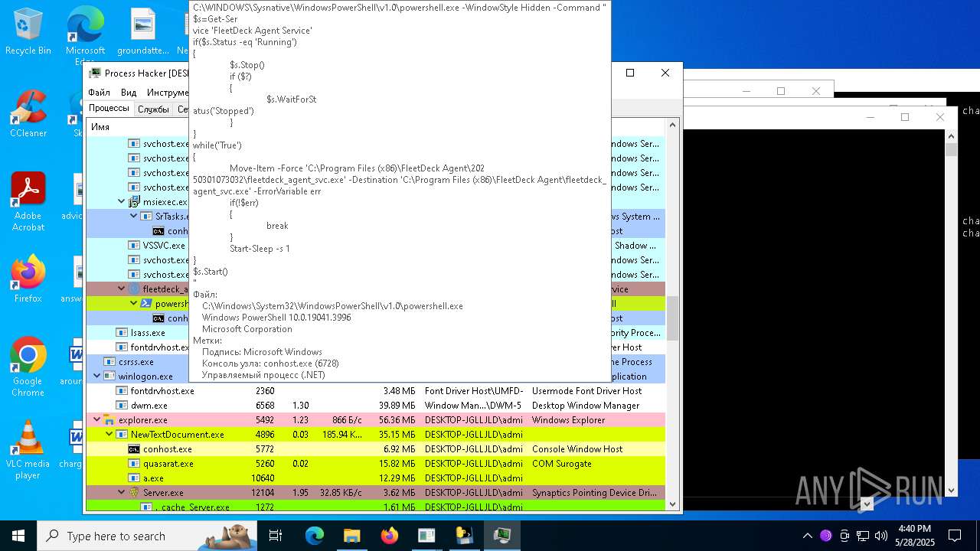Click the quasarat.exe process icon
The image size is (980, 551).
134,464
